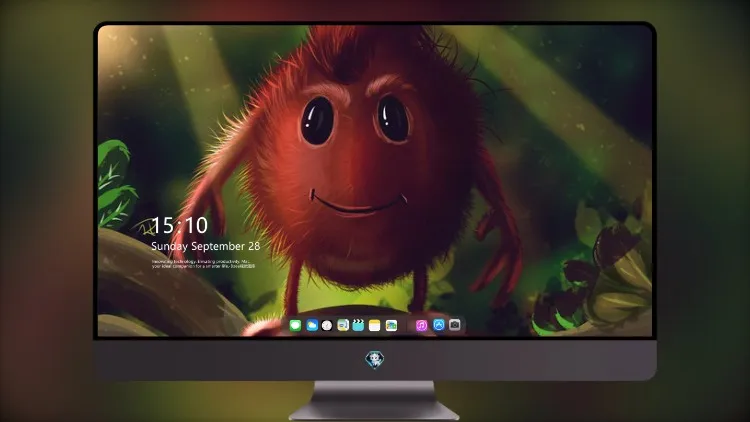The image size is (750, 422).
Task: Launch the teal clapperboard video app
Action: tap(358, 326)
